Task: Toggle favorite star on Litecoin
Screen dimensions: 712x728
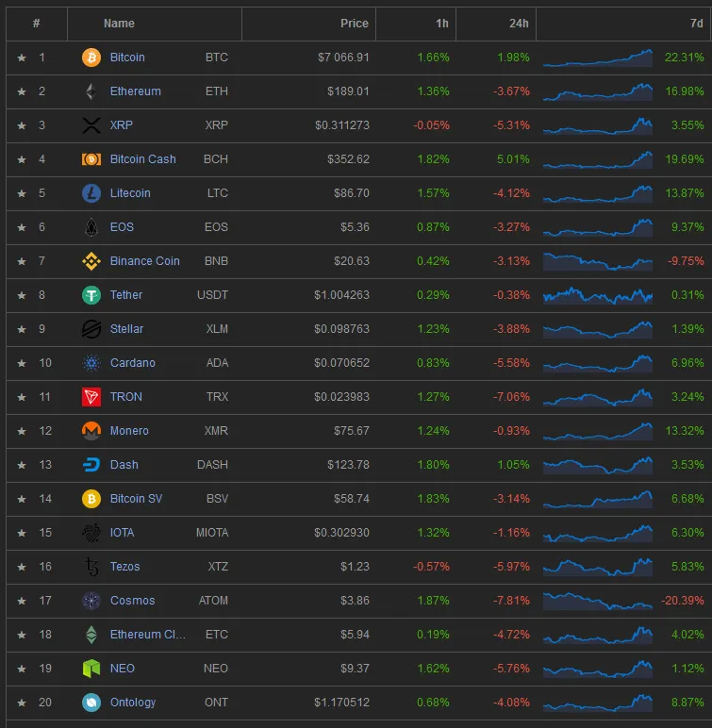Action: tap(22, 193)
